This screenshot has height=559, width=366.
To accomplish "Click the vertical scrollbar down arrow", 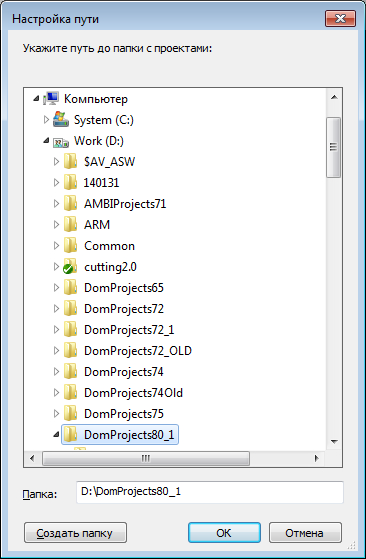I will (334, 442).
